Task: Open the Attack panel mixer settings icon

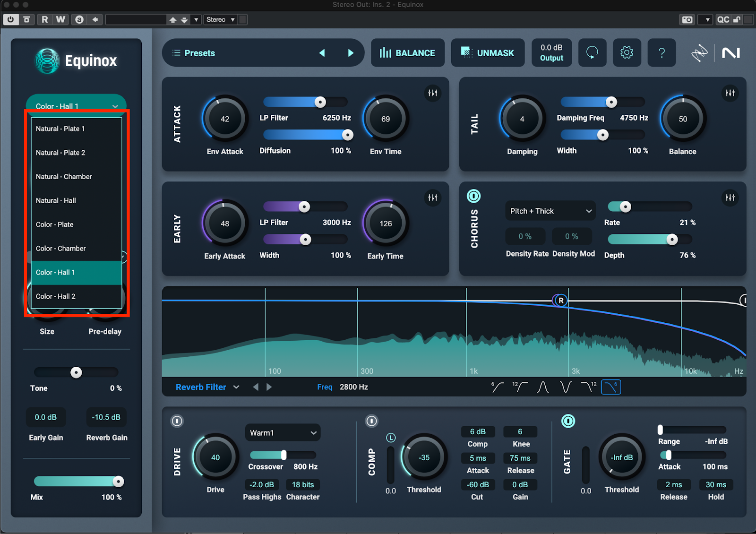Action: (432, 93)
